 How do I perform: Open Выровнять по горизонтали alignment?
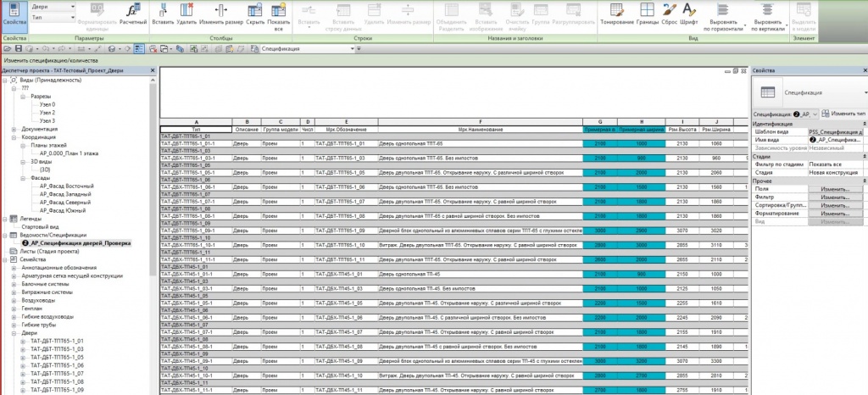click(722, 16)
